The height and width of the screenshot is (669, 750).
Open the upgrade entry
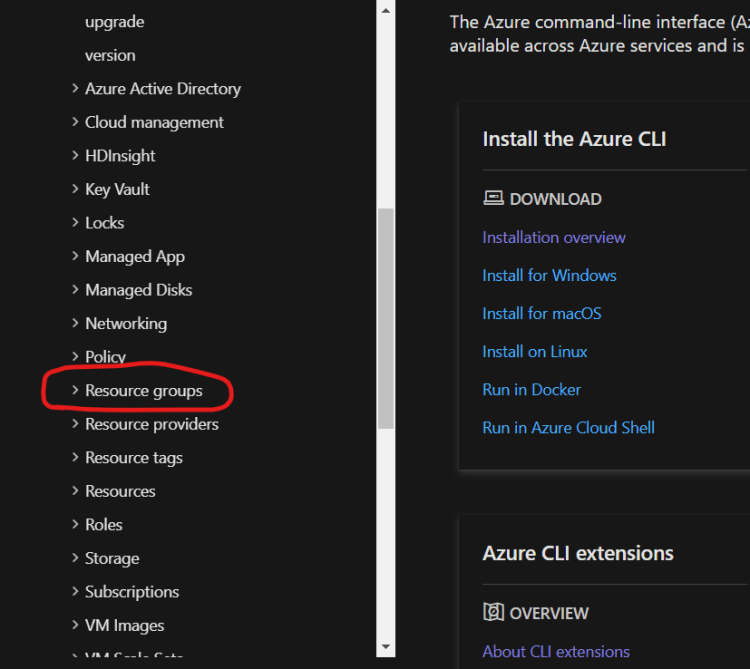tap(114, 22)
